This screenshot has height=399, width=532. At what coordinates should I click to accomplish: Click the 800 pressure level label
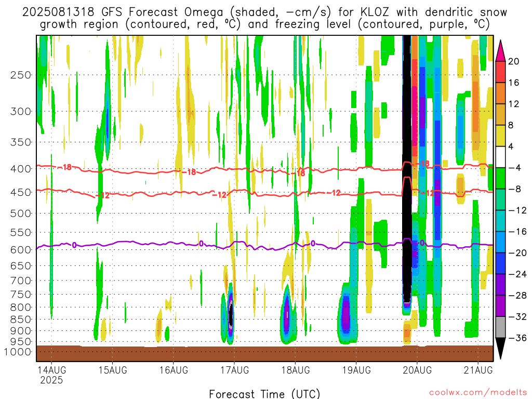pos(21,307)
